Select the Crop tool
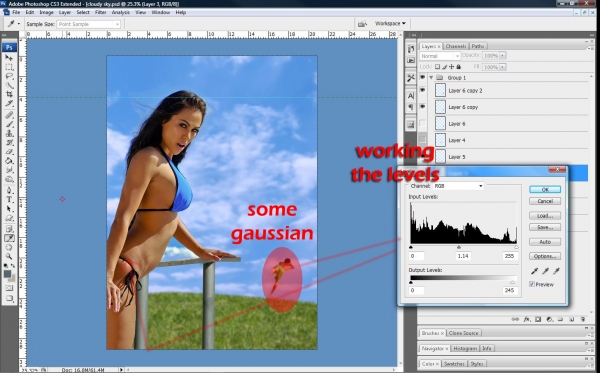This screenshot has height=373, width=600. (9, 94)
